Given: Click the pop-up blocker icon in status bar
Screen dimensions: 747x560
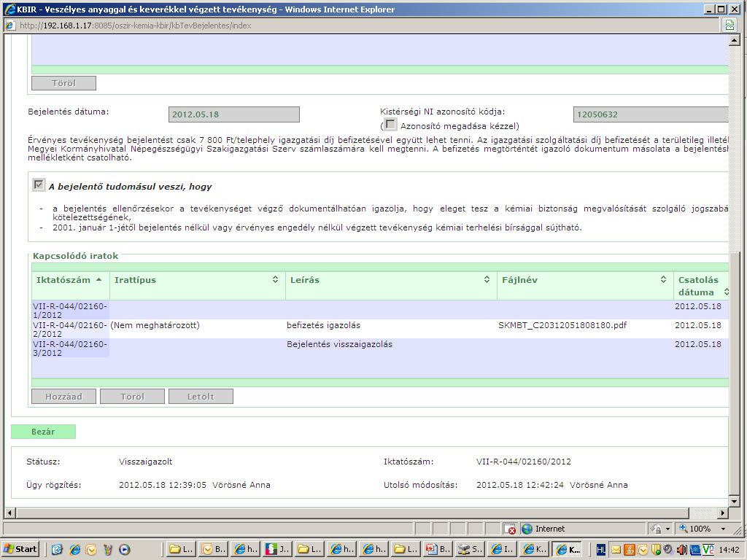Looking at the screenshot, I should [x=510, y=529].
